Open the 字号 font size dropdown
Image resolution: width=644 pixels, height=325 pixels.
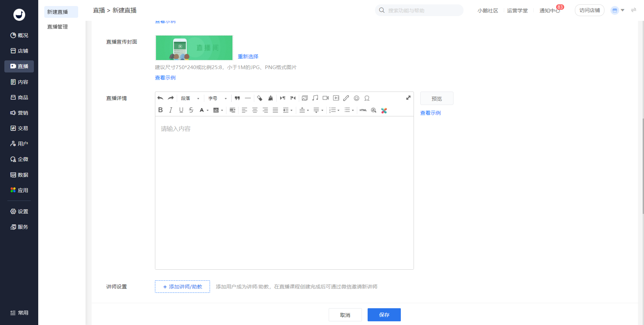point(217,98)
